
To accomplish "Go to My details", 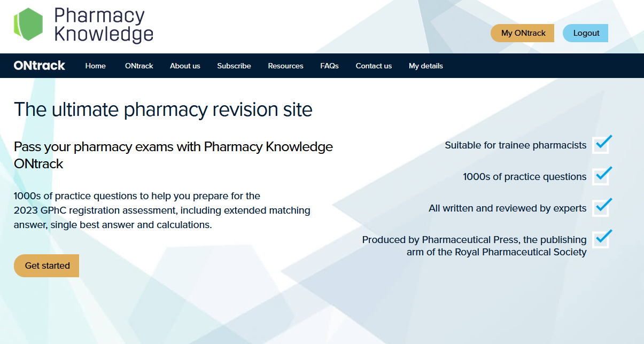I will (x=426, y=66).
